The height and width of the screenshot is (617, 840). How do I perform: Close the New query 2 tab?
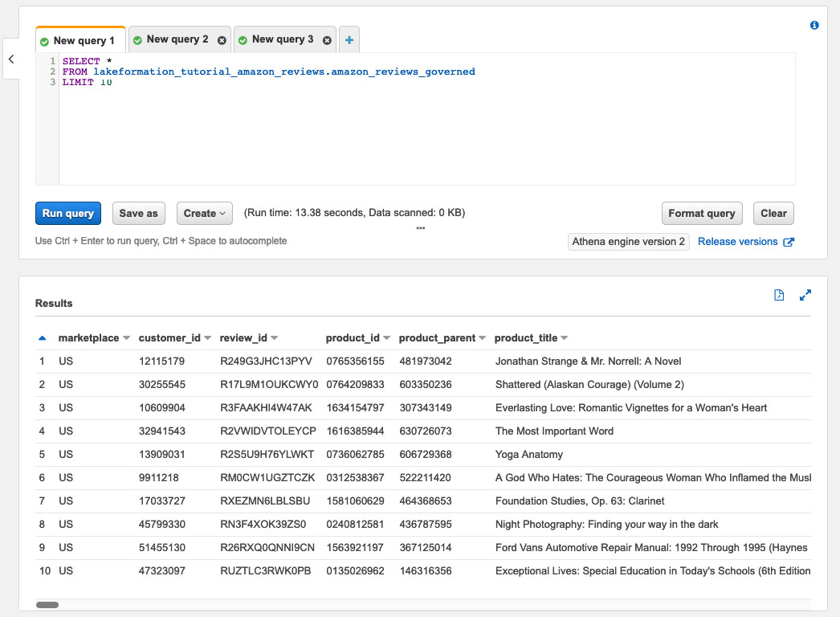222,40
